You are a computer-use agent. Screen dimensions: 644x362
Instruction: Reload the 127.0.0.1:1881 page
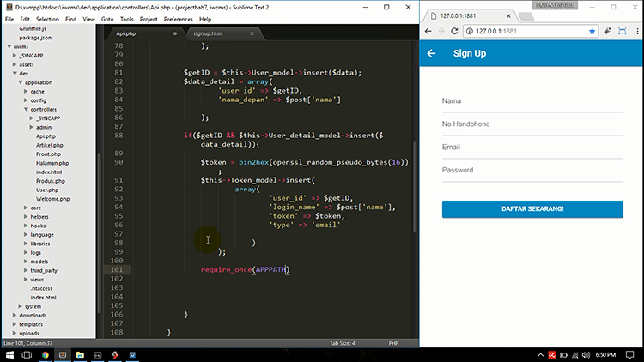click(454, 31)
